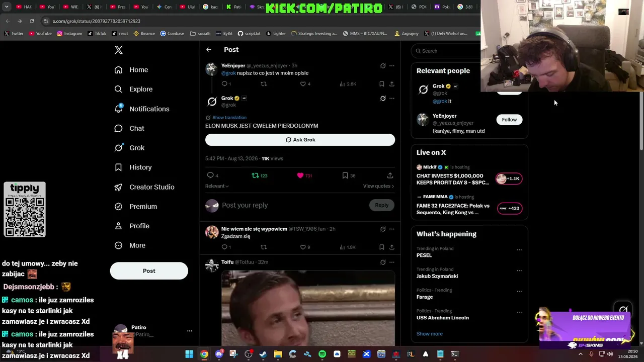Screen dimensions: 644x362
Task: Go back using the Post back arrow
Action: (209, 50)
